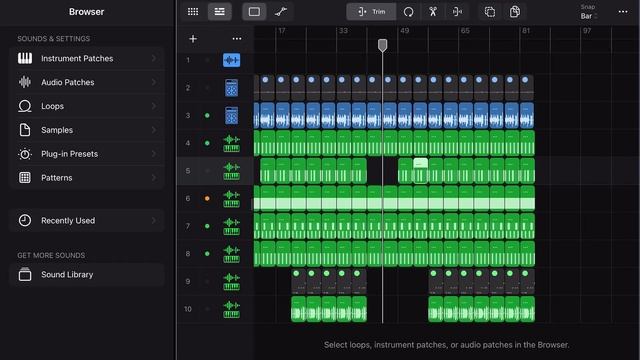Screen dimensions: 640x360
Task: Toggle track 6 orange status dot
Action: pos(207,199)
